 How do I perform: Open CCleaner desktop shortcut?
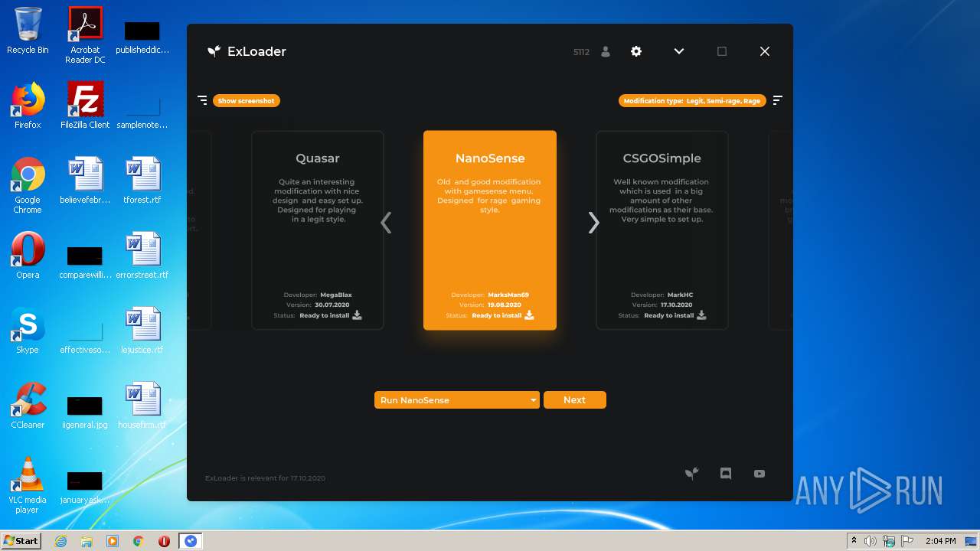[x=28, y=406]
